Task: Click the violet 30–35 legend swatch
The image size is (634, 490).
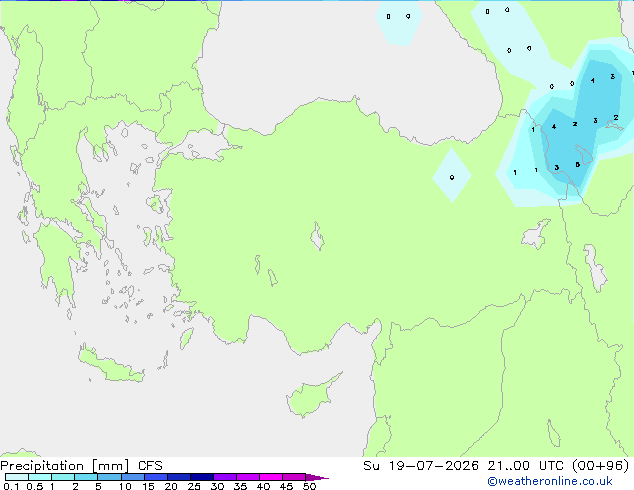Action: point(225,477)
